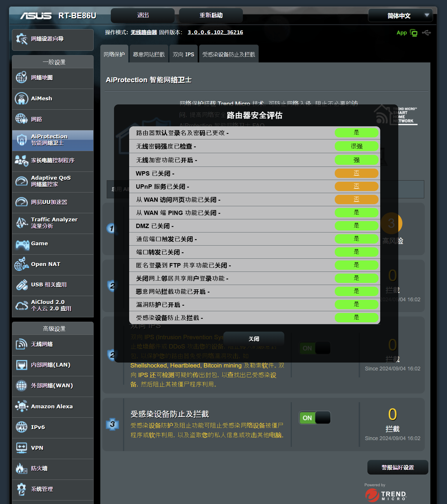
Task: Click the Game controller icon
Action: [22, 244]
